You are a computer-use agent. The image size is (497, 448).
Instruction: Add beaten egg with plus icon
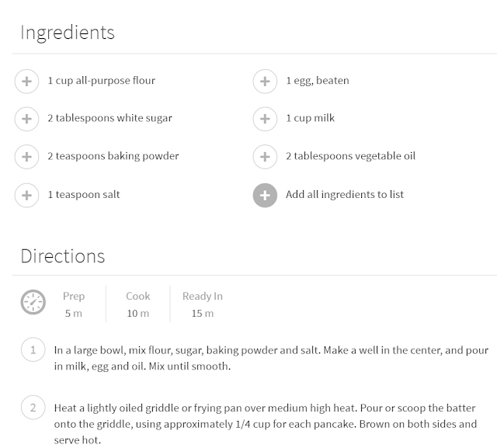pos(265,81)
